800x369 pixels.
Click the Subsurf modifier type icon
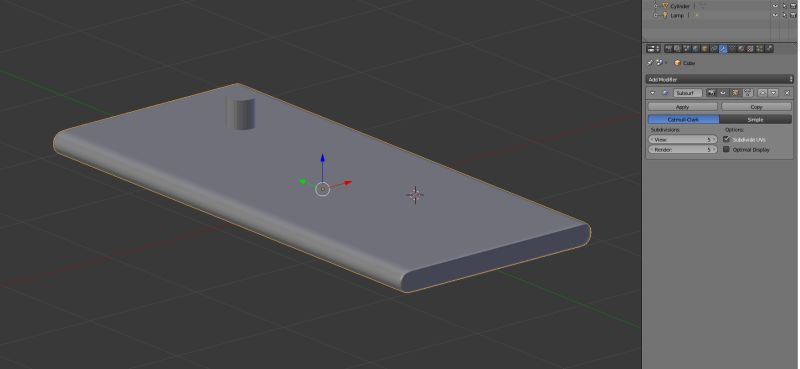pyautogui.click(x=665, y=93)
